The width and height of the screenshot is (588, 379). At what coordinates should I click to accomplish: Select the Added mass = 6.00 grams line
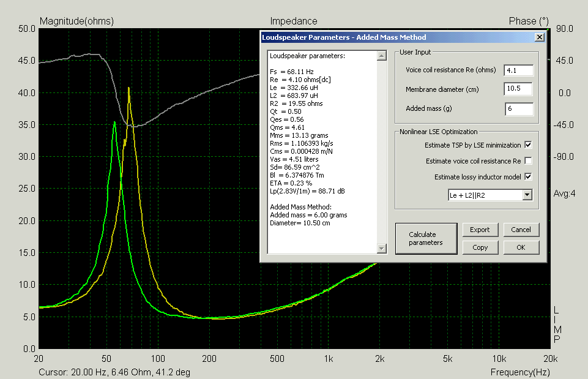pyautogui.click(x=308, y=215)
